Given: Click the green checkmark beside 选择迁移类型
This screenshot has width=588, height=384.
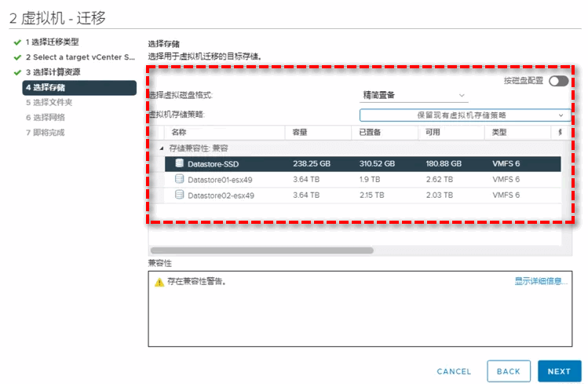Looking at the screenshot, I should (17, 42).
